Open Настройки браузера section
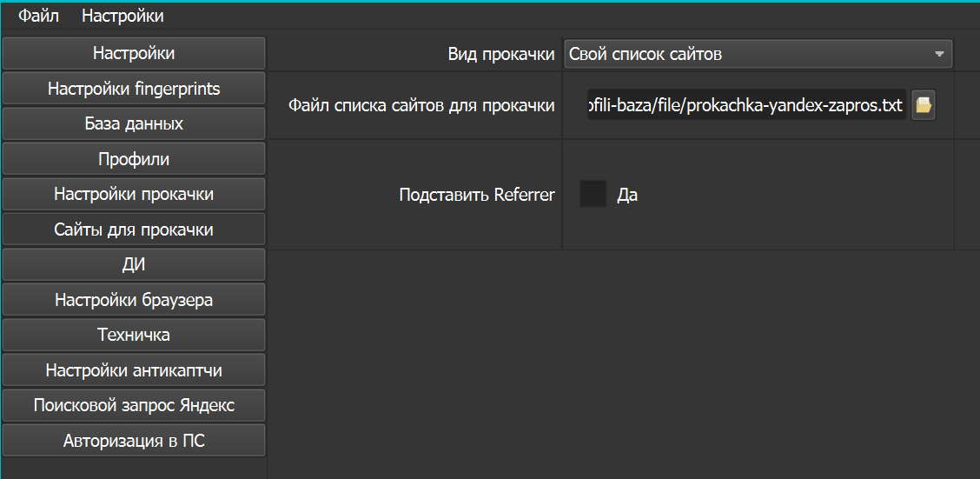980x479 pixels. [x=134, y=300]
